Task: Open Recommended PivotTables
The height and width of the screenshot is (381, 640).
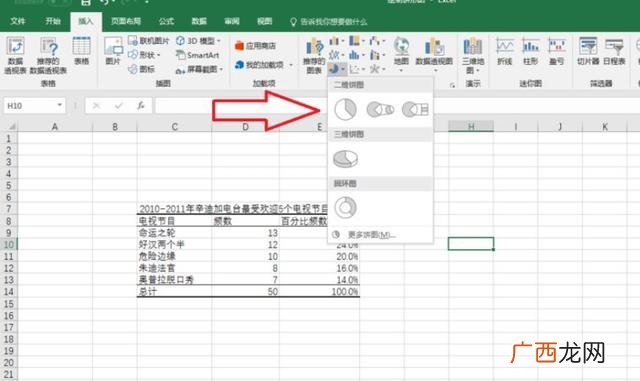Action: point(48,55)
